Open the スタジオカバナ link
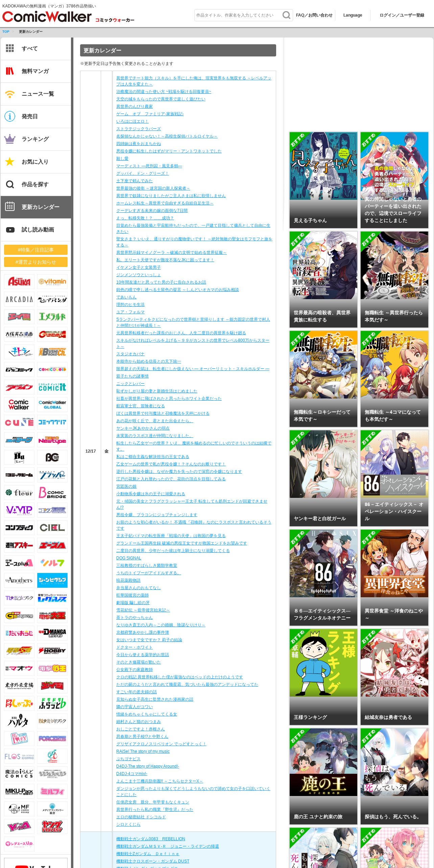 130,354
